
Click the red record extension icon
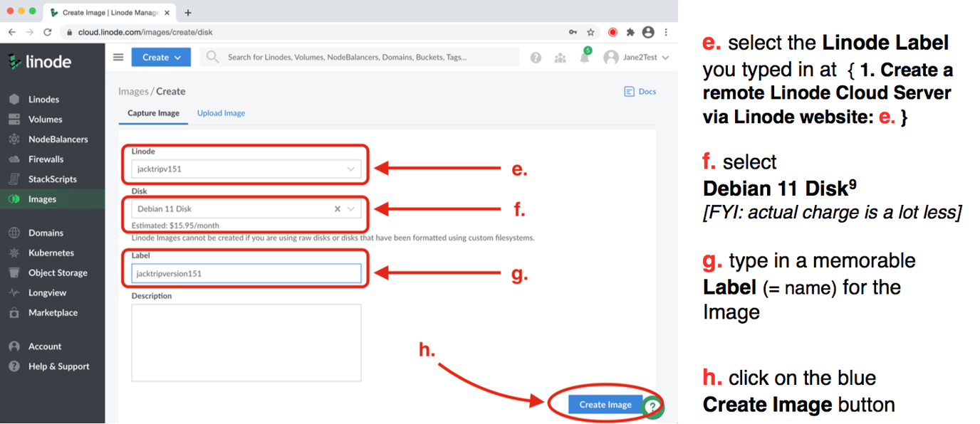612,32
